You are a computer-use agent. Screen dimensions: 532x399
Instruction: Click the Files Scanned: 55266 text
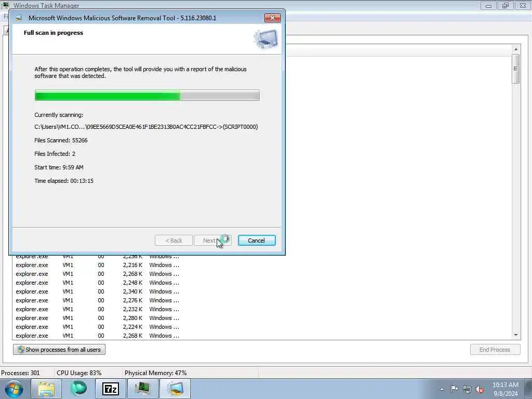click(x=61, y=140)
